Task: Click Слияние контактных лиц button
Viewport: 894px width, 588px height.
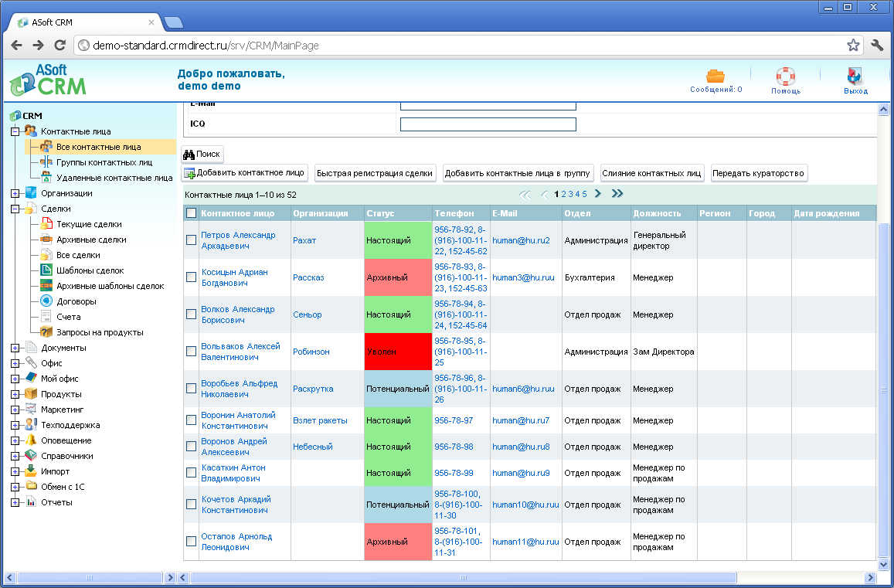Action: tap(651, 173)
